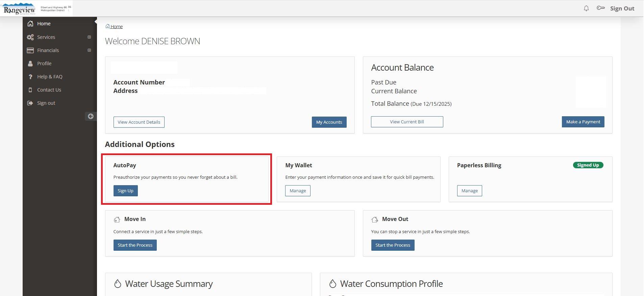Click Make a Payment button
Viewport: 644px width, 296px height.
[x=583, y=122]
